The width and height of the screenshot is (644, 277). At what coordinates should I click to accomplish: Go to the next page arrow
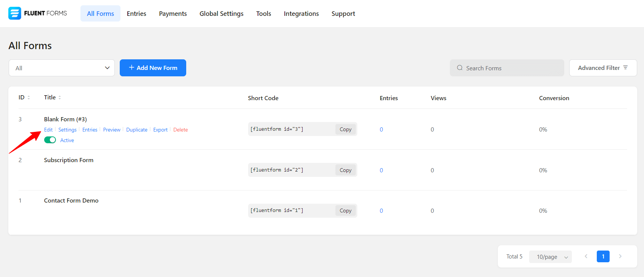(620, 256)
